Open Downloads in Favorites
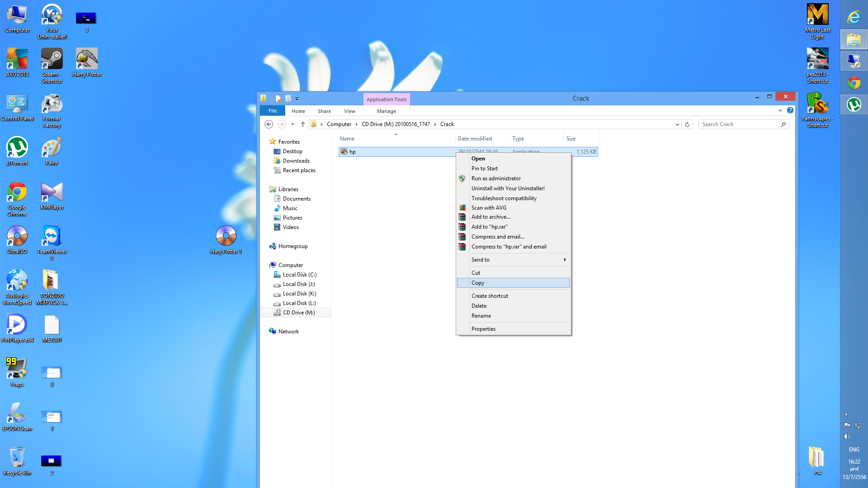The width and height of the screenshot is (868, 488). (296, 161)
